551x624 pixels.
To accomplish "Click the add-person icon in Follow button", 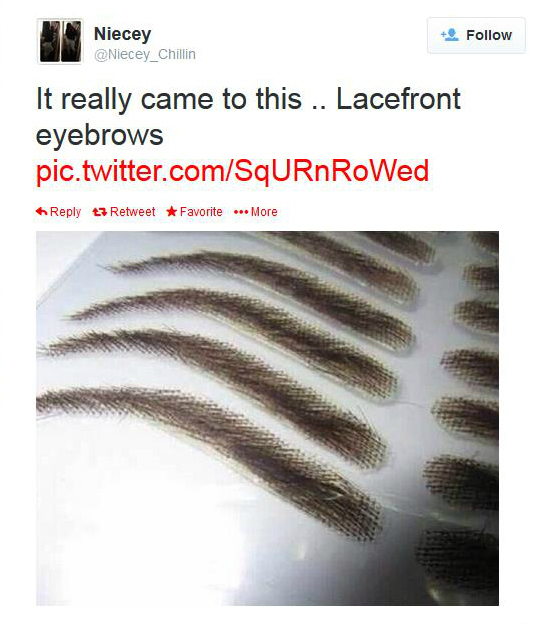I will [450, 35].
